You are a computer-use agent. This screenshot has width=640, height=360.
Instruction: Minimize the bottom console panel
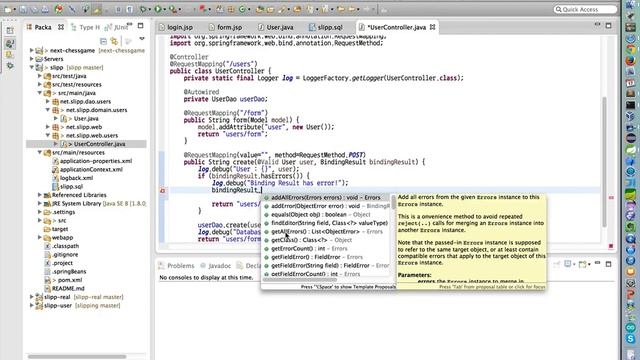[597, 263]
